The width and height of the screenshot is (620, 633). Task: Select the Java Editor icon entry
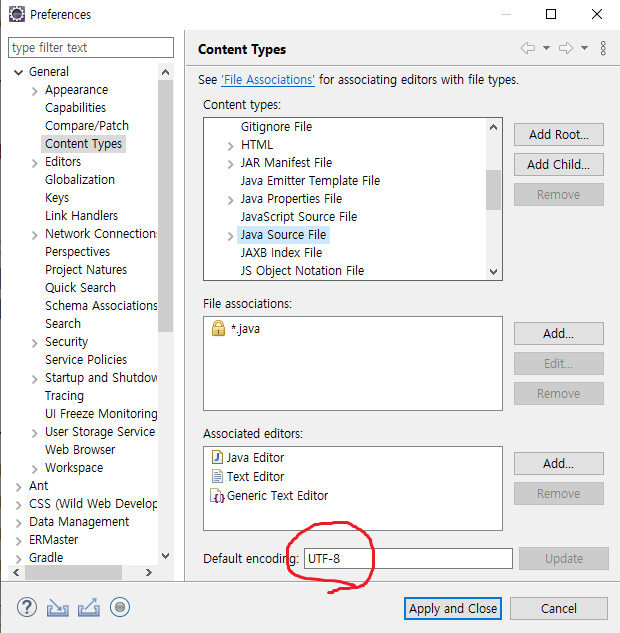click(x=217, y=457)
